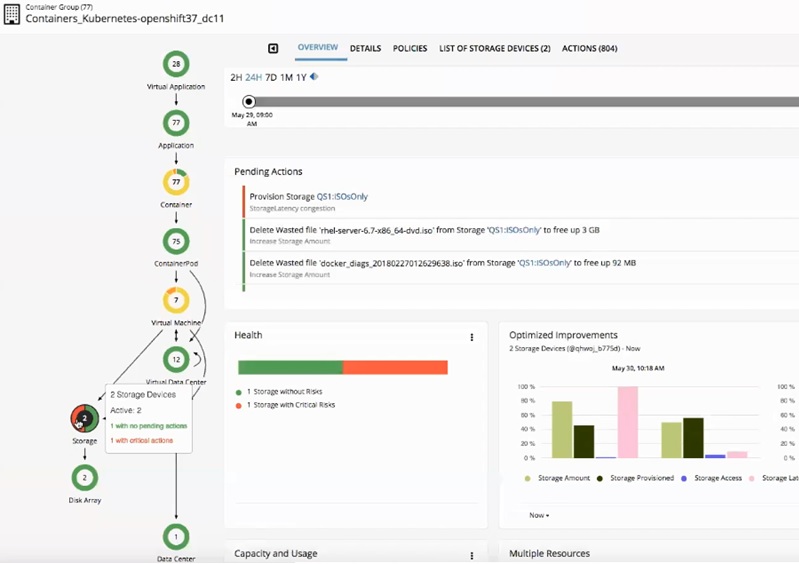Open Capacity and Usage options menu

point(472,555)
